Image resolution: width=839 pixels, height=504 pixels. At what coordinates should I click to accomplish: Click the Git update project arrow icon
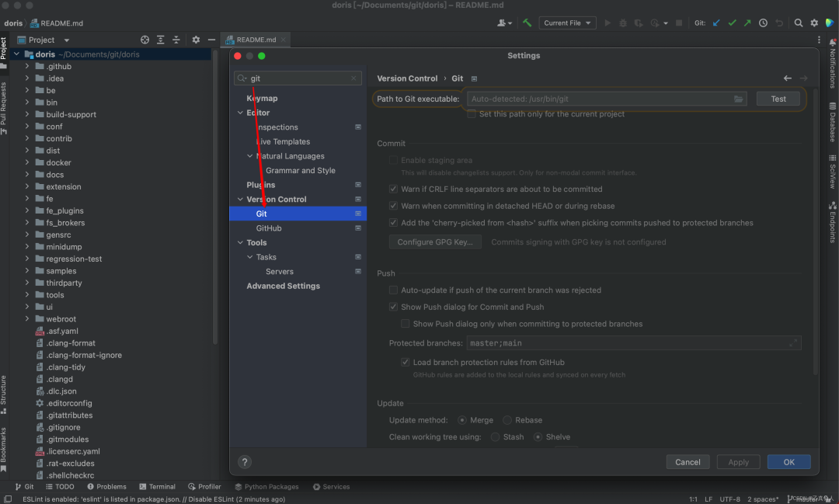[716, 23]
